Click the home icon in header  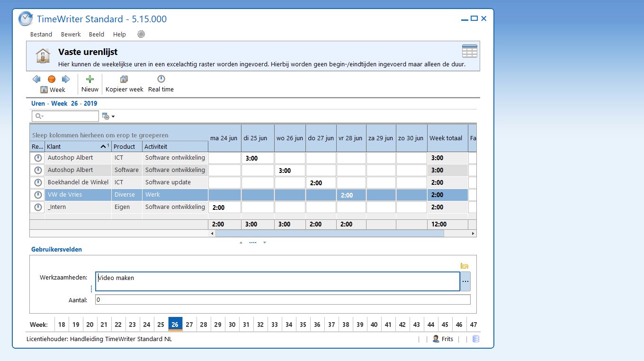pyautogui.click(x=43, y=56)
